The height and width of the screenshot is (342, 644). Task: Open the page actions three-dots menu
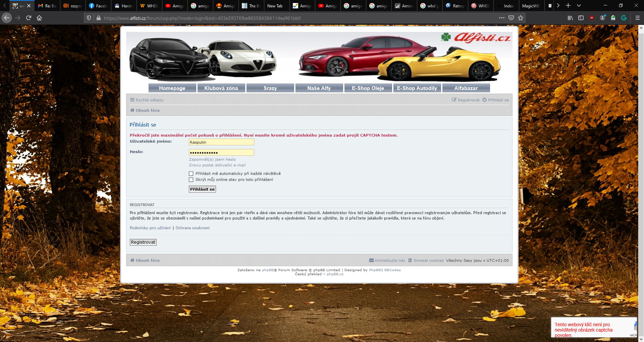coord(501,18)
